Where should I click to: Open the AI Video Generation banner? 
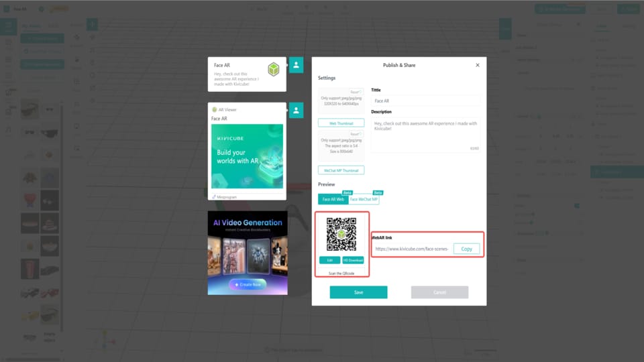tap(248, 253)
